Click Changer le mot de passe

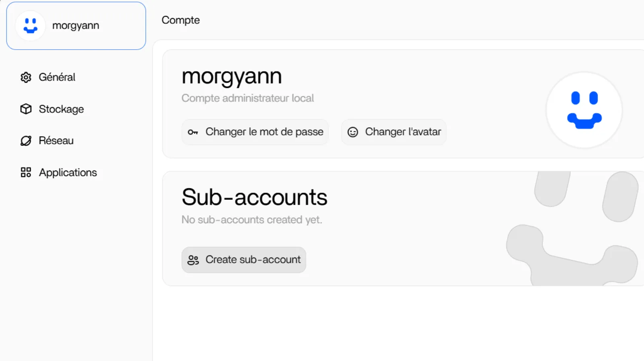(255, 132)
